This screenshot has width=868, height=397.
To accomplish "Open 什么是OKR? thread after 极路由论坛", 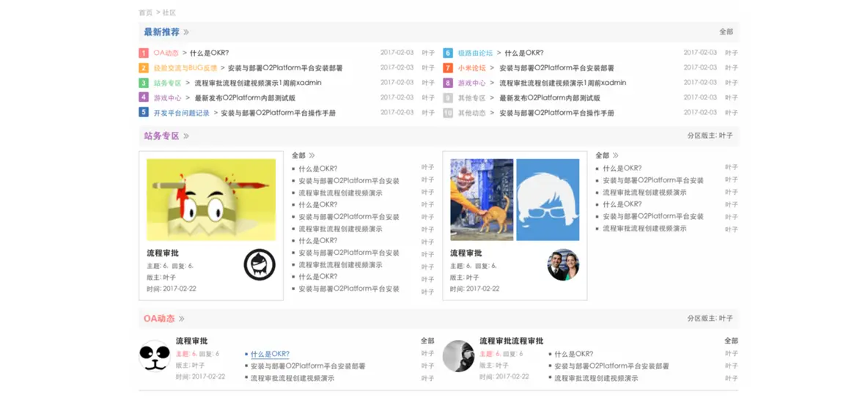I will pos(523,53).
